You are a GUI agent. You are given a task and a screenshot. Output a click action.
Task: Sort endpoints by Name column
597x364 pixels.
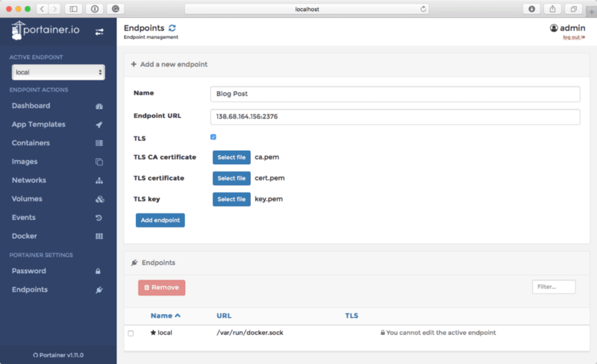coord(165,316)
